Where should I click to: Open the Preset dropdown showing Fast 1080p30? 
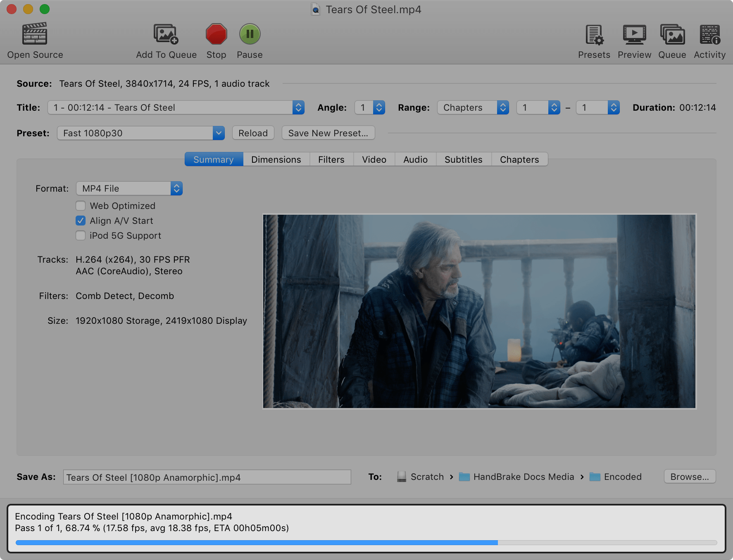click(140, 133)
